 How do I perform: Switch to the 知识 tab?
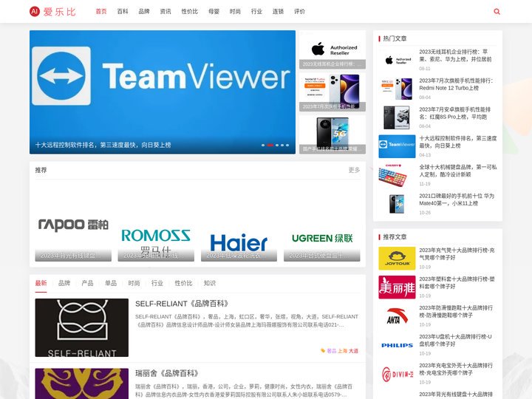[x=210, y=283]
